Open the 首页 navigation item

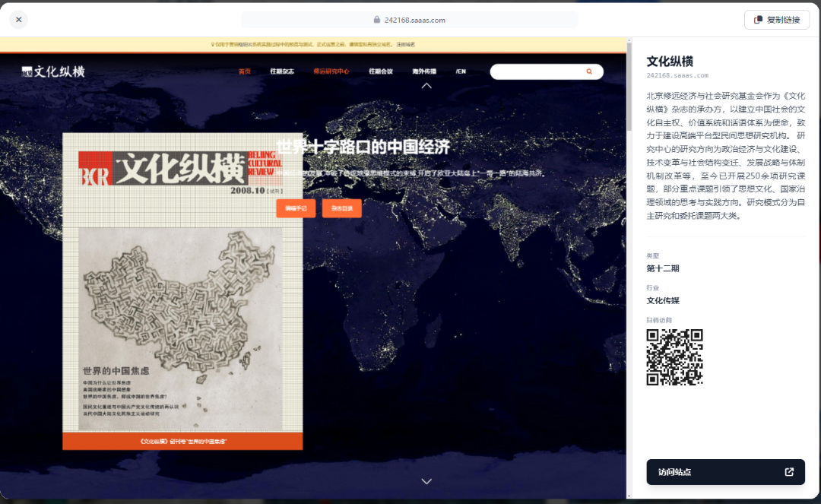pos(244,71)
